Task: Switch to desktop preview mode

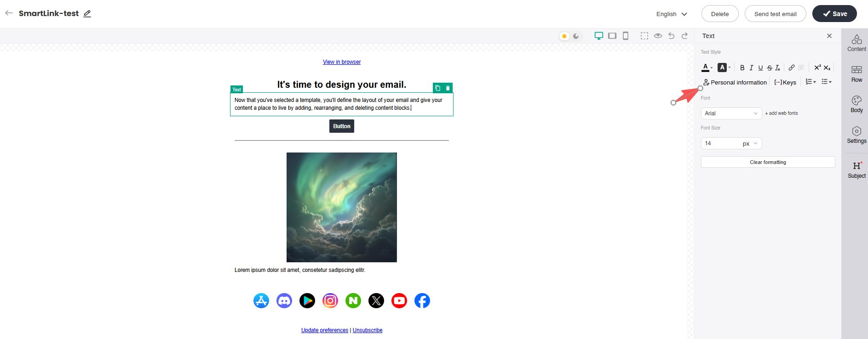Action: pos(599,36)
